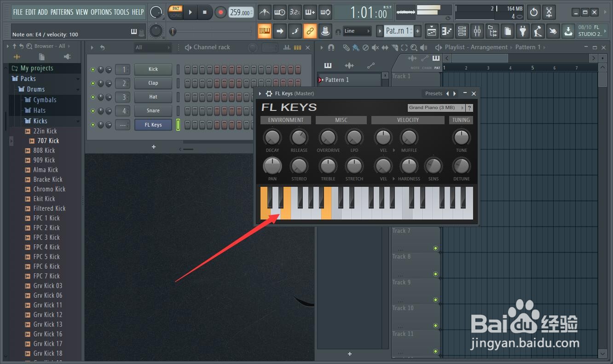Select the playlist delete tool
The image size is (613, 364).
(365, 47)
